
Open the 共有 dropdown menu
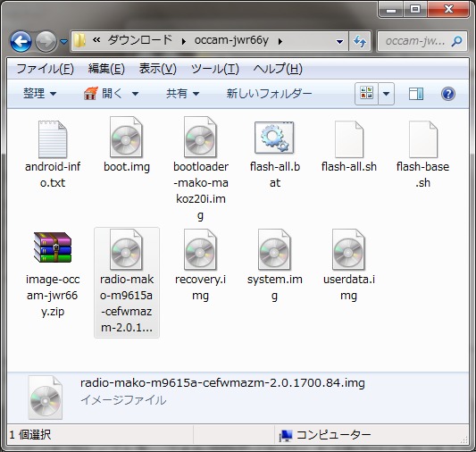pos(183,93)
